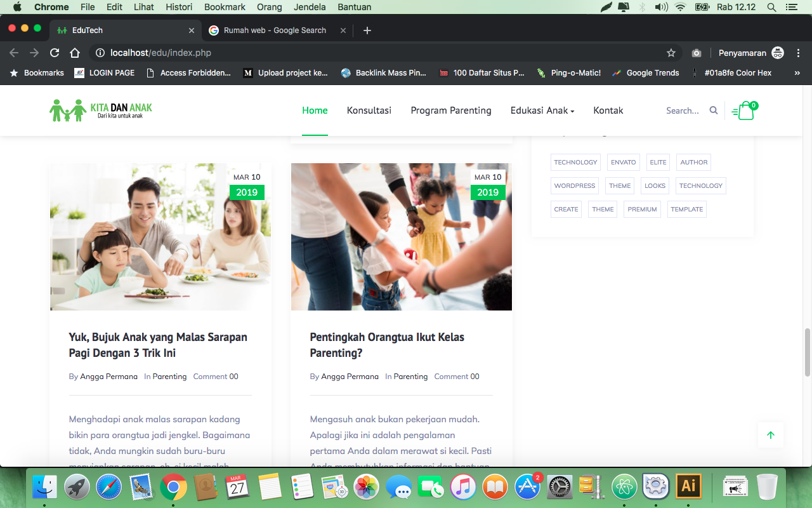Click the website Search input field
This screenshot has width=812, height=508.
(x=683, y=110)
